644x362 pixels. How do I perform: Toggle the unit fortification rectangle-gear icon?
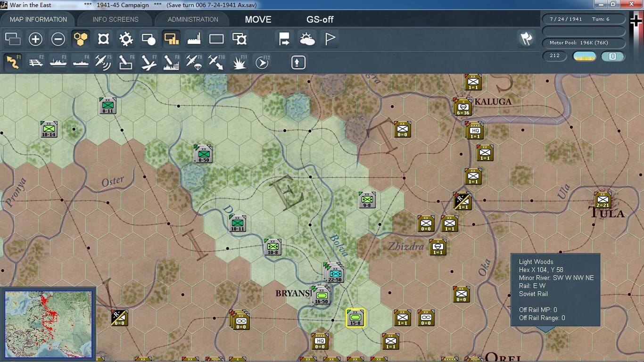point(239,39)
